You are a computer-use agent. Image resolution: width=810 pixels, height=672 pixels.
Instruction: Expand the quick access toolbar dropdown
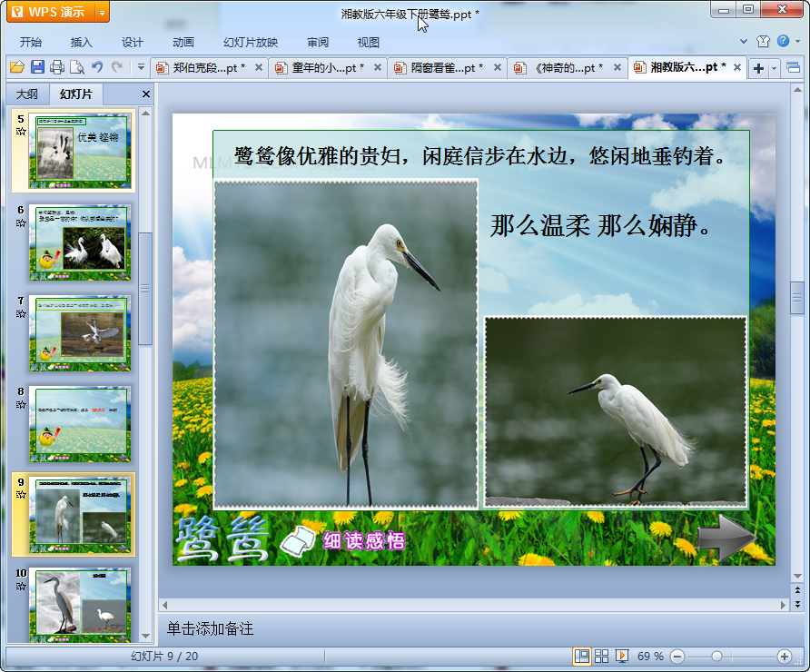(x=141, y=66)
